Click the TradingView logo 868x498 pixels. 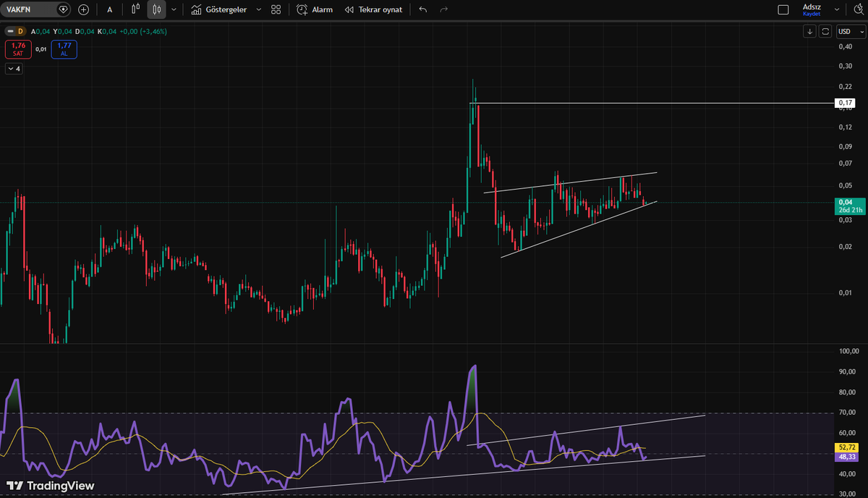click(50, 486)
